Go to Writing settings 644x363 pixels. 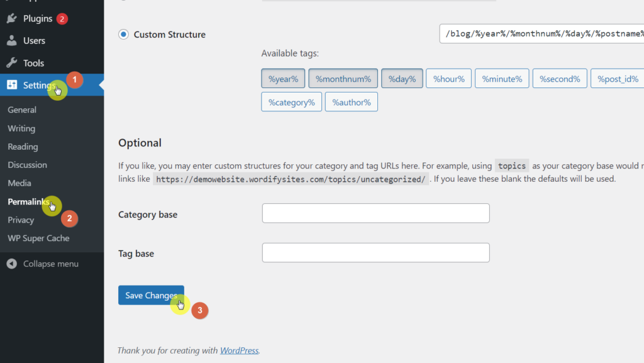21,128
